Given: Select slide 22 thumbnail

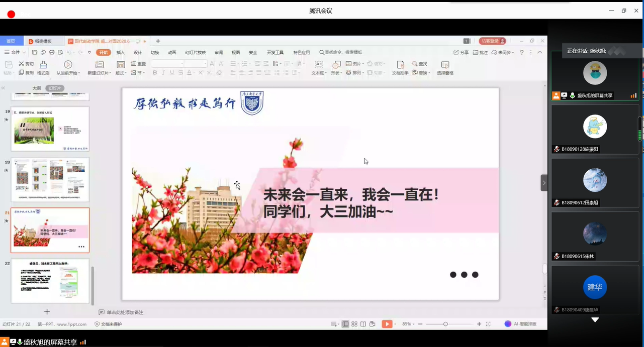Looking at the screenshot, I should pos(50,281).
